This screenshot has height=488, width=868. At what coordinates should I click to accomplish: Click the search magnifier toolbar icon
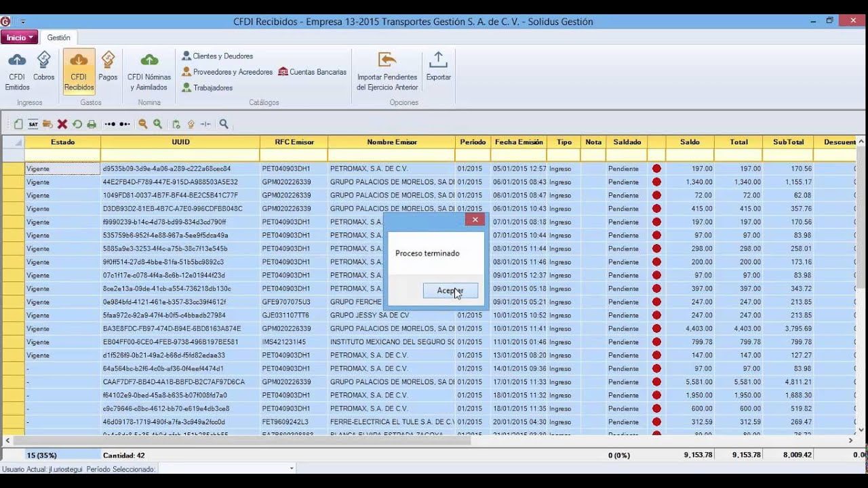pyautogui.click(x=224, y=124)
